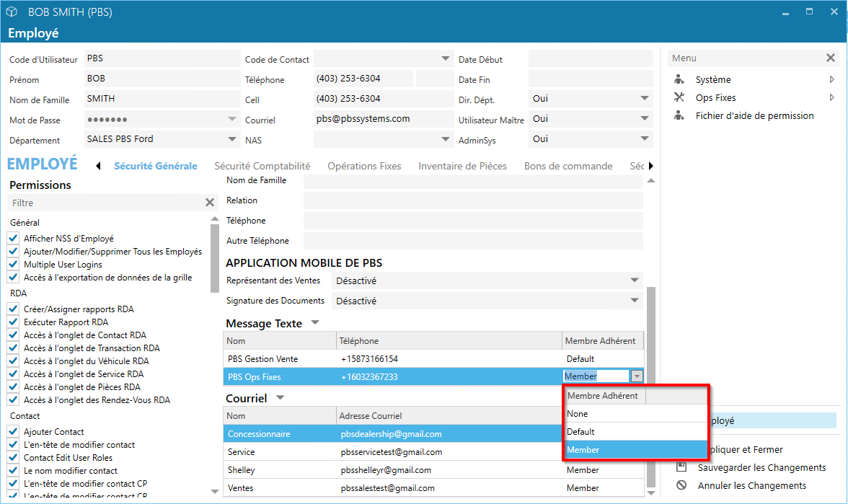Open the NAS dropdown

tap(445, 139)
